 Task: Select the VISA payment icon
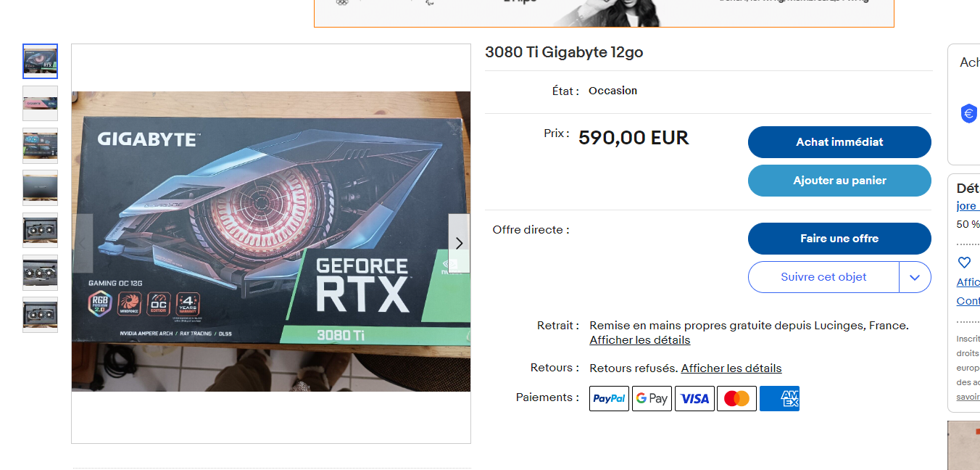(694, 398)
